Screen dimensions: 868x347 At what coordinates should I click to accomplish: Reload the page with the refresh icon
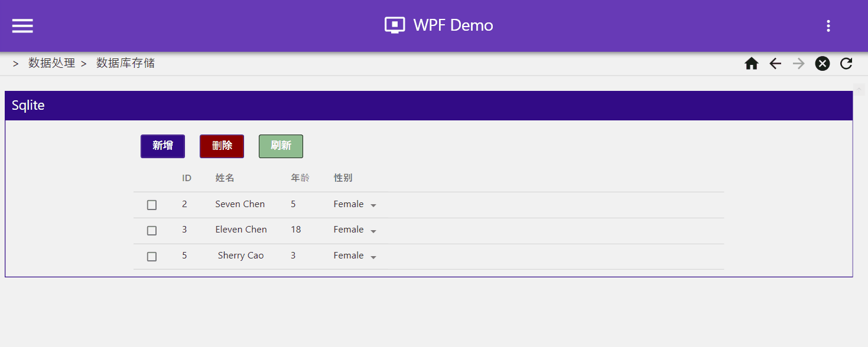(x=846, y=64)
